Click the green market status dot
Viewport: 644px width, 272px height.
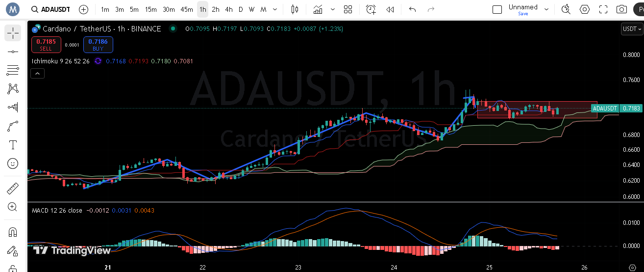[x=173, y=29]
